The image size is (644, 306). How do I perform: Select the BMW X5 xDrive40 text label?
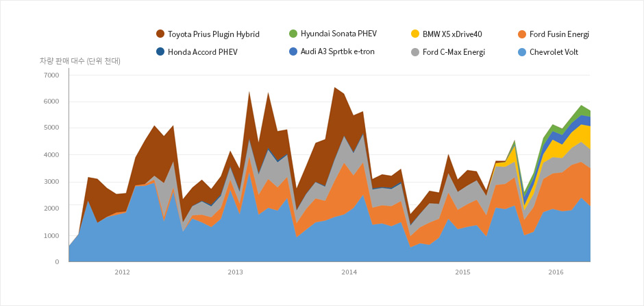[452, 33]
